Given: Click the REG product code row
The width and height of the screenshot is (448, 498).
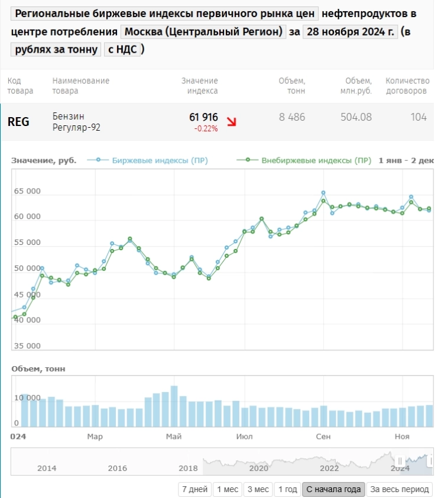Looking at the screenshot, I should tap(18, 122).
